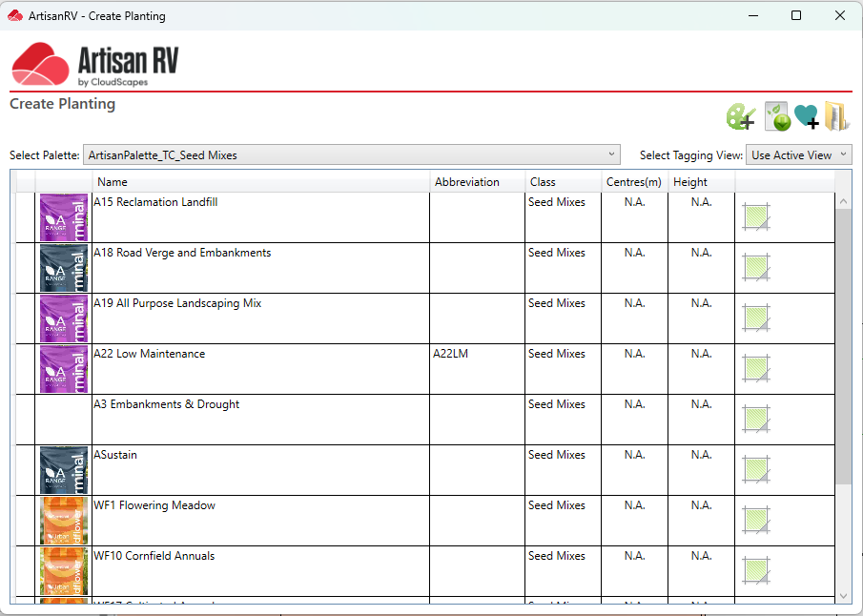Click area hatch icon for A19 All Purpose

(x=756, y=318)
